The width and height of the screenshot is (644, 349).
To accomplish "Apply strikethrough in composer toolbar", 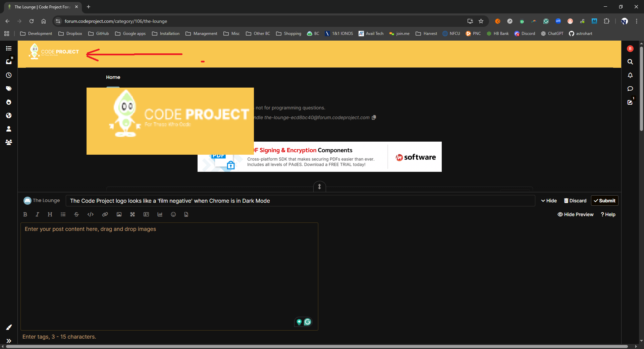I will (x=76, y=214).
